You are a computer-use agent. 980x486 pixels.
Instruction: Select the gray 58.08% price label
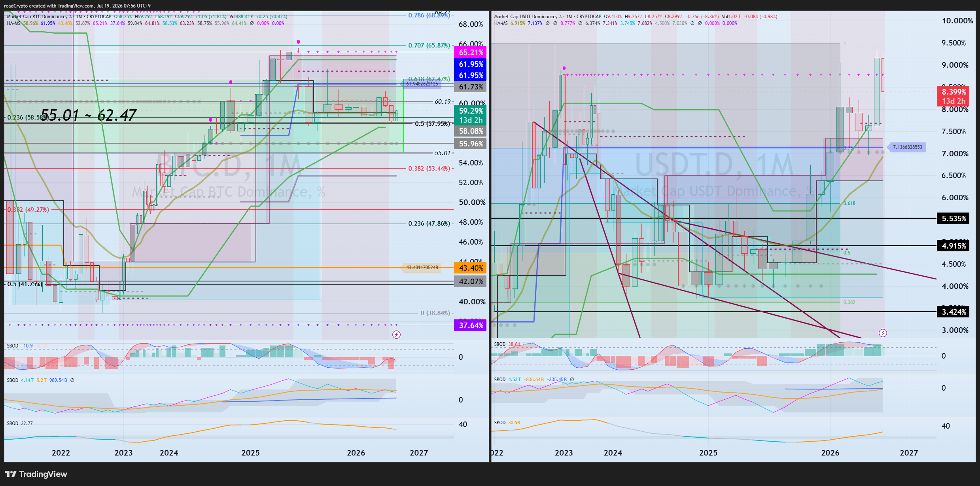(x=471, y=131)
